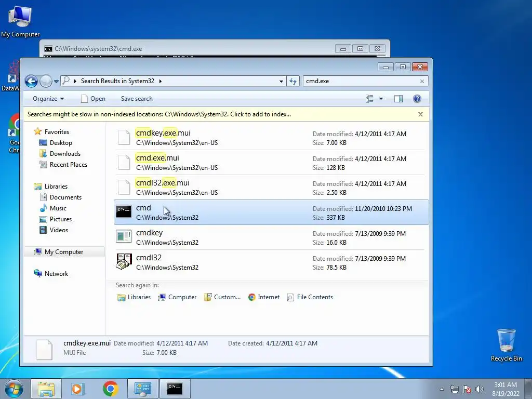Maximize the Explorer search window

(403, 67)
